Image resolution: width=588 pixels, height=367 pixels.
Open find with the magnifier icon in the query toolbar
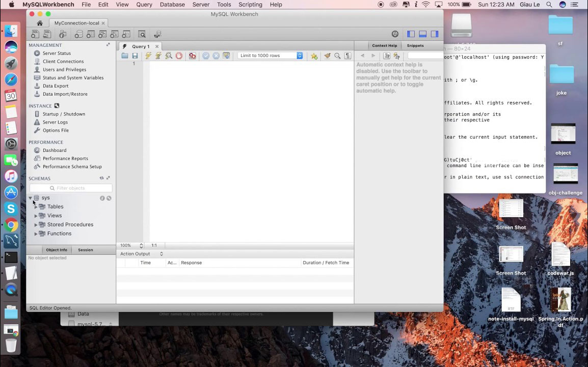[x=337, y=56]
